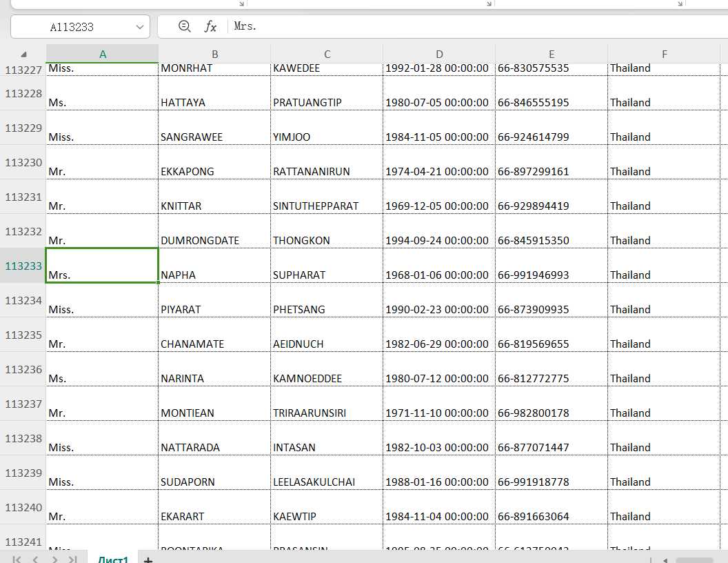Click cell containing PIYARAT

point(214,300)
